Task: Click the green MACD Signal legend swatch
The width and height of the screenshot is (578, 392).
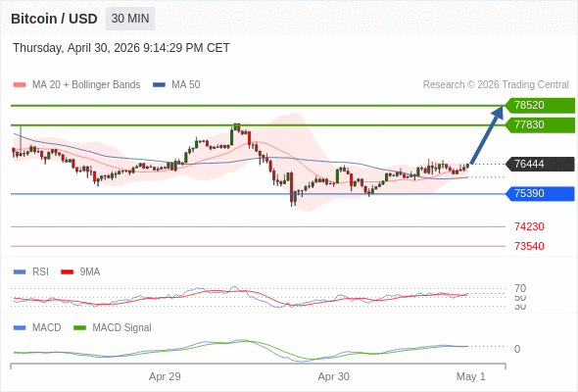Action: pyautogui.click(x=79, y=328)
